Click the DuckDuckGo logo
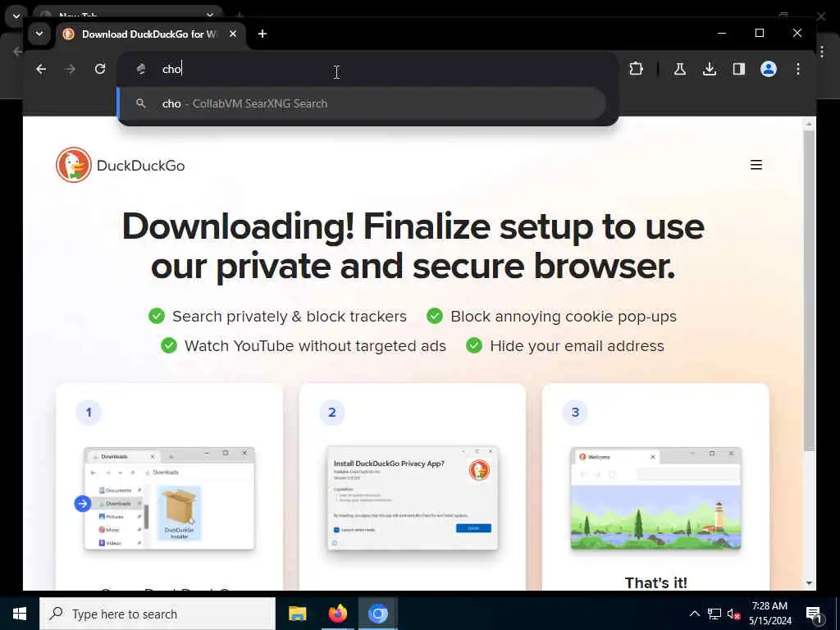This screenshot has width=840, height=630. click(121, 165)
